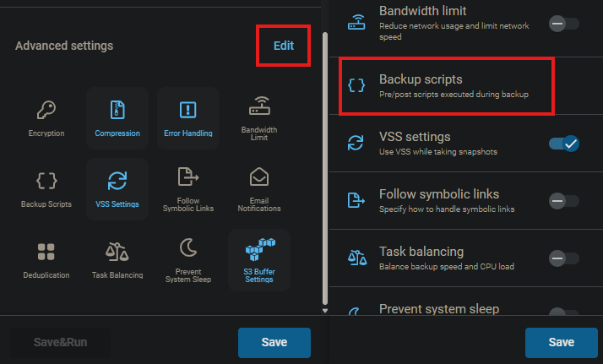Turn off the VSS settings toggle
Image resolution: width=603 pixels, height=364 pixels.
pos(563,144)
